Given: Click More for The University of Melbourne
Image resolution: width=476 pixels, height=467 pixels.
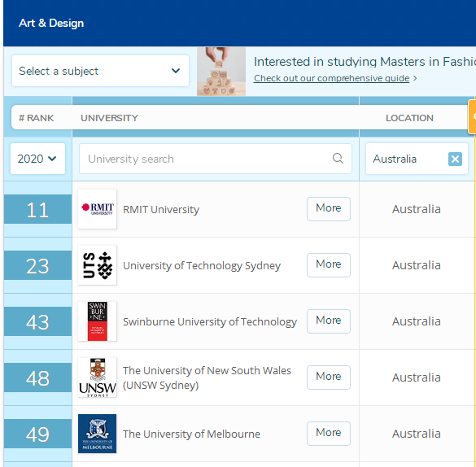Looking at the screenshot, I should [329, 434].
